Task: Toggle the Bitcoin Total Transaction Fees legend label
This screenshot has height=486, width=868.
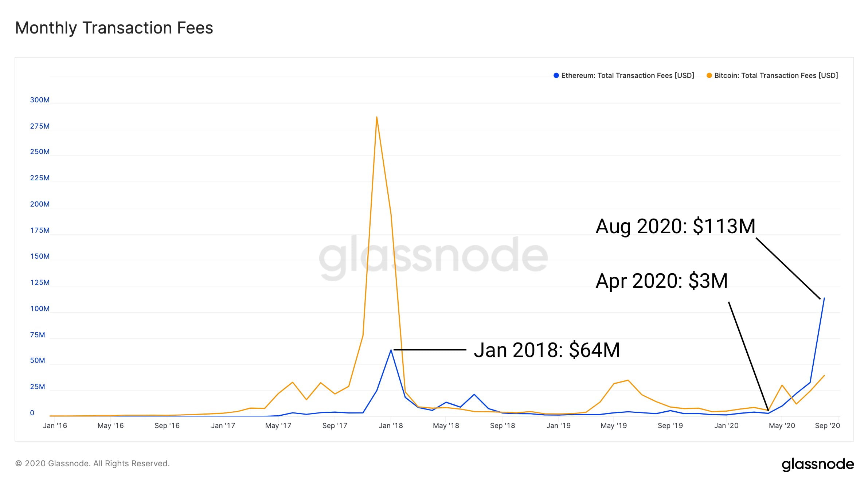Action: 776,75
